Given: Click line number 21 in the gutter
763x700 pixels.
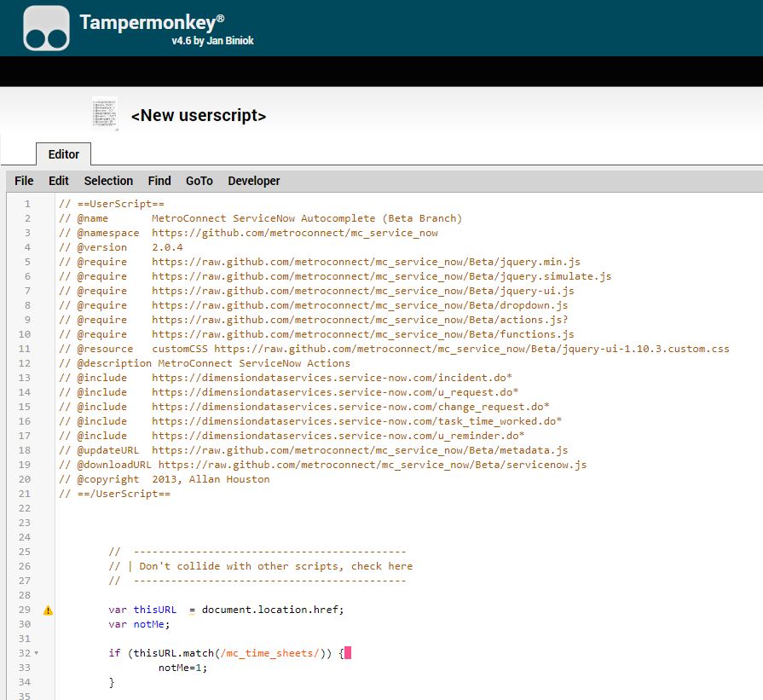Looking at the screenshot, I should coord(25,494).
